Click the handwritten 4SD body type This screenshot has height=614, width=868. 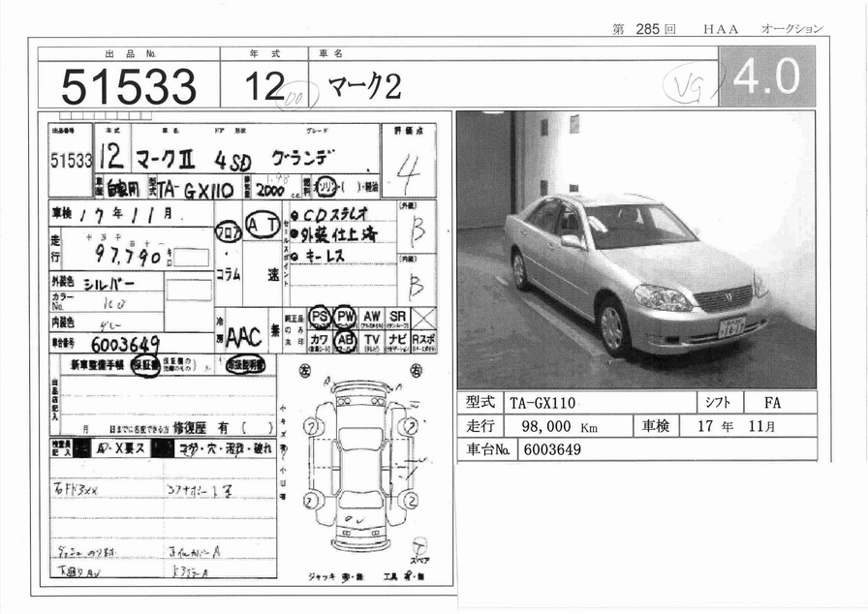click(232, 162)
